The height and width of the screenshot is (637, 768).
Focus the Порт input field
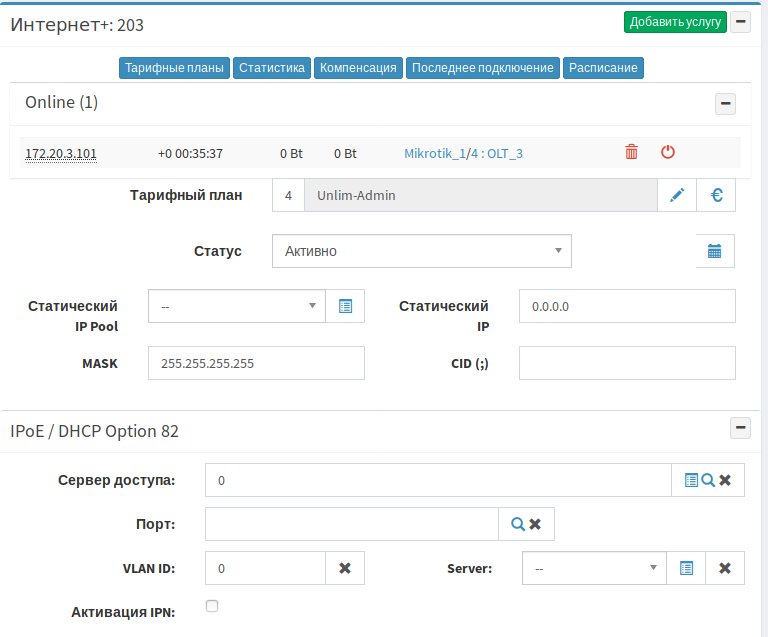352,524
